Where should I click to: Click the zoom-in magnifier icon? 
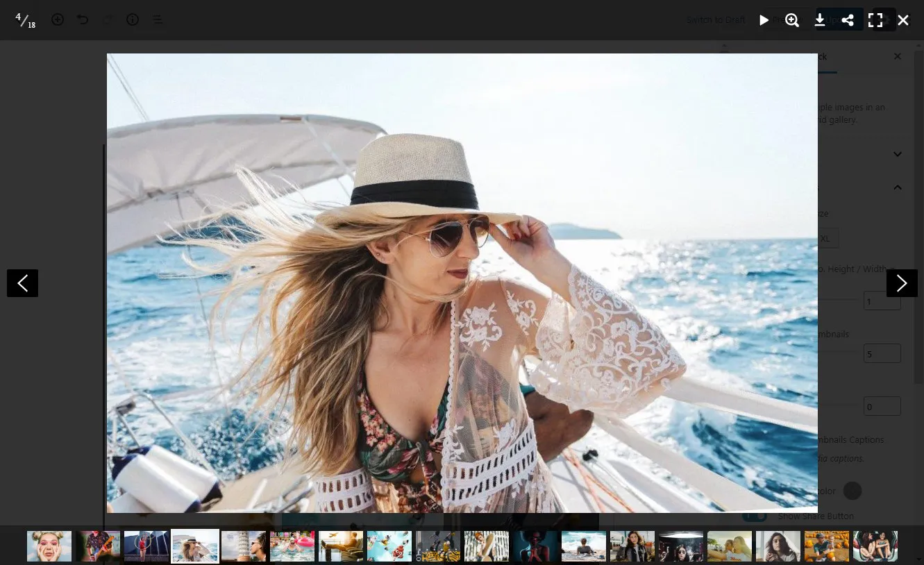(792, 20)
